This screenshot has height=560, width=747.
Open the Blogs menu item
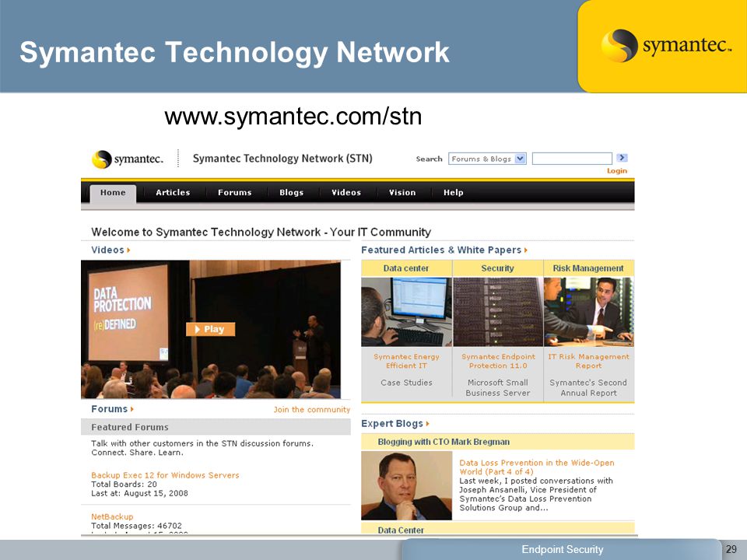click(x=291, y=193)
